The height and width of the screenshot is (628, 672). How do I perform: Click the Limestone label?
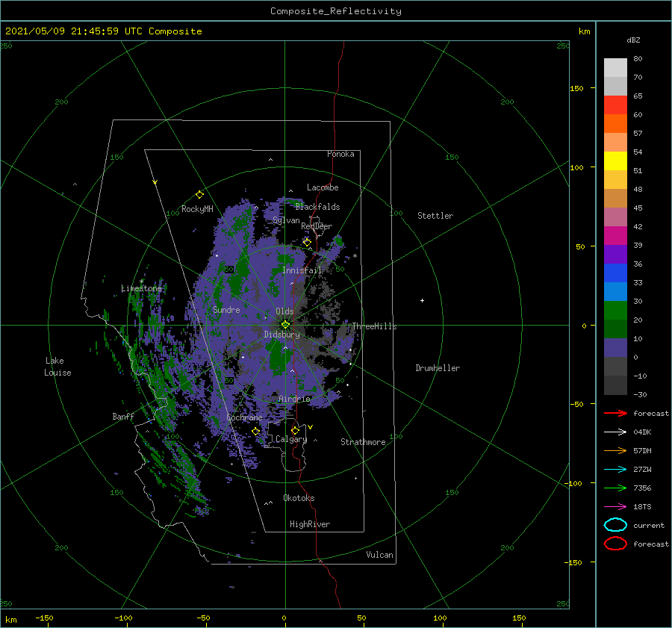(x=141, y=288)
